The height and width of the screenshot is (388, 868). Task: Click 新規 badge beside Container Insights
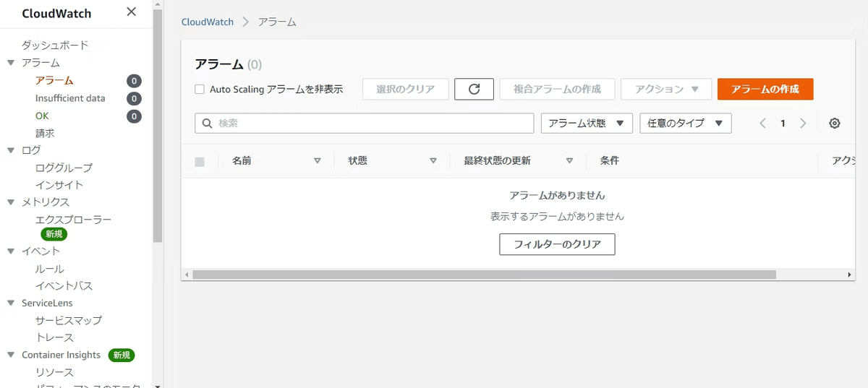point(122,355)
